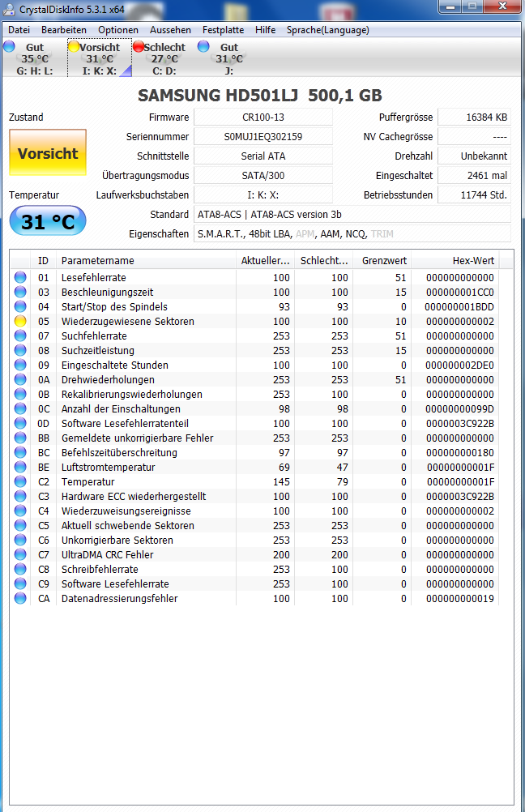Viewport: 525px width, 812px height.
Task: Select the Wiederzugewiesene Sektoren parameter name
Action: click(x=128, y=321)
